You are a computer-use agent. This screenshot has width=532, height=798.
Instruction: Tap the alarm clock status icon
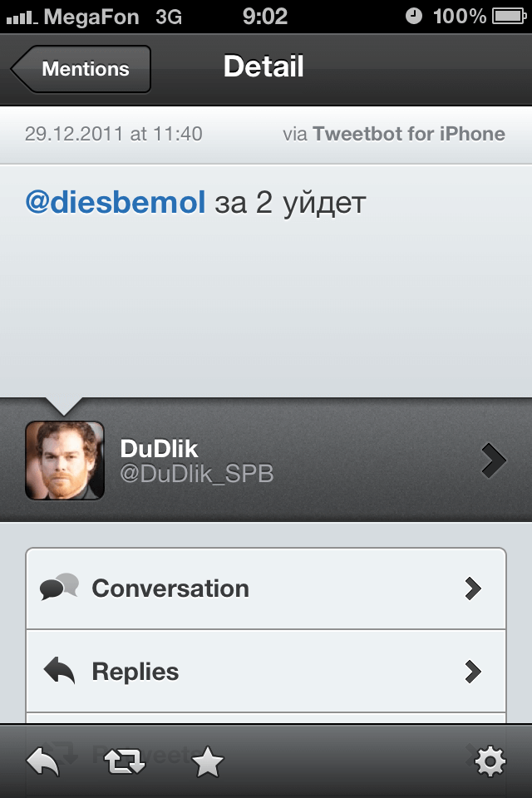[414, 17]
